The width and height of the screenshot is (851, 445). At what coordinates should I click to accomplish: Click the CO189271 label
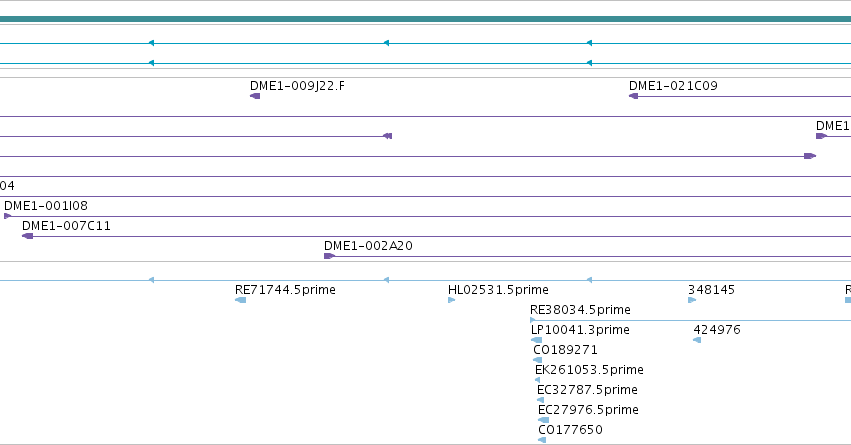[x=565, y=350]
